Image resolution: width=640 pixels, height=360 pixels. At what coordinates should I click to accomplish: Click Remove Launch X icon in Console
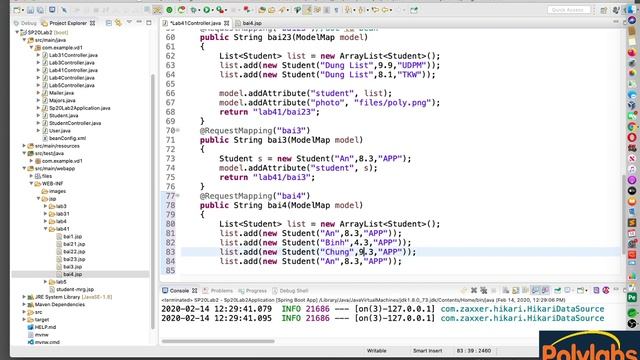pos(474,290)
